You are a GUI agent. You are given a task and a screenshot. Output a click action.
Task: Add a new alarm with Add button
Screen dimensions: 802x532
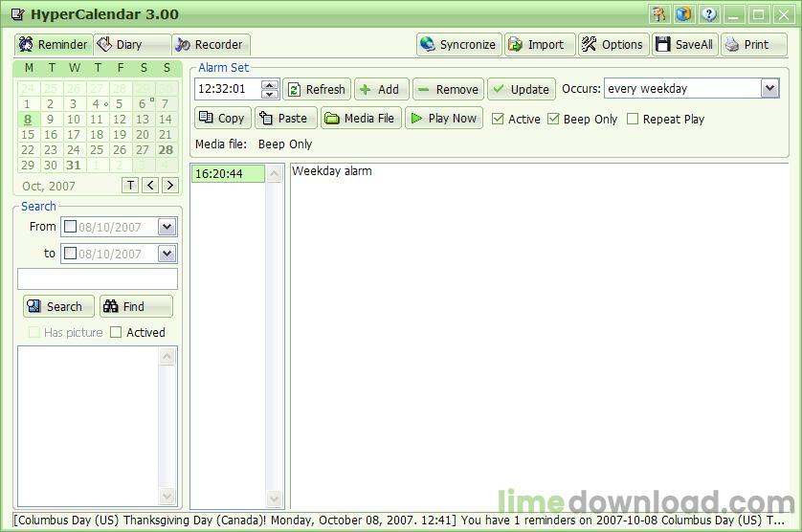(x=382, y=90)
